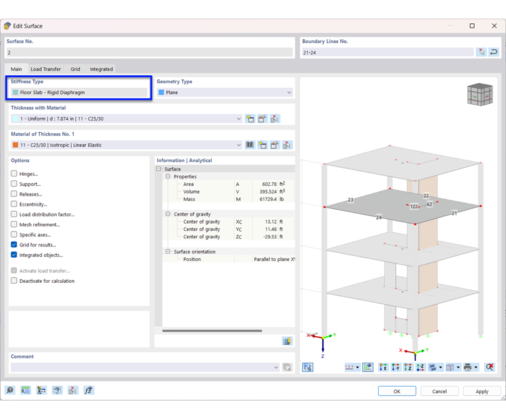Open material library book icon
Viewport: 506px width, 420px height.
[250, 145]
